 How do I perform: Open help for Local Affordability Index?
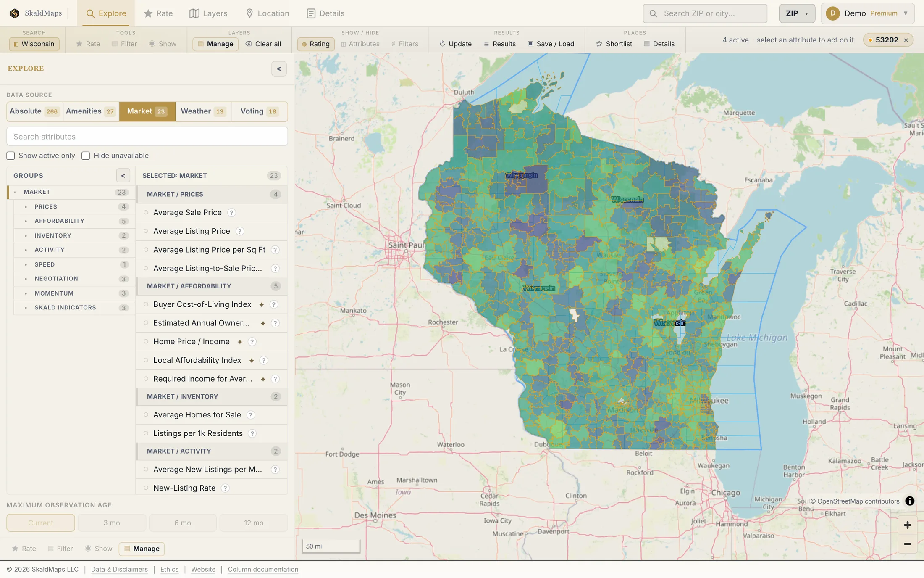[x=263, y=360]
